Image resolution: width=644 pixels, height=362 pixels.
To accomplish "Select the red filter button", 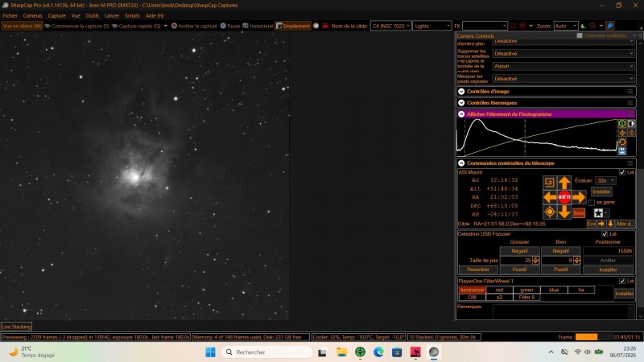I will [499, 290].
